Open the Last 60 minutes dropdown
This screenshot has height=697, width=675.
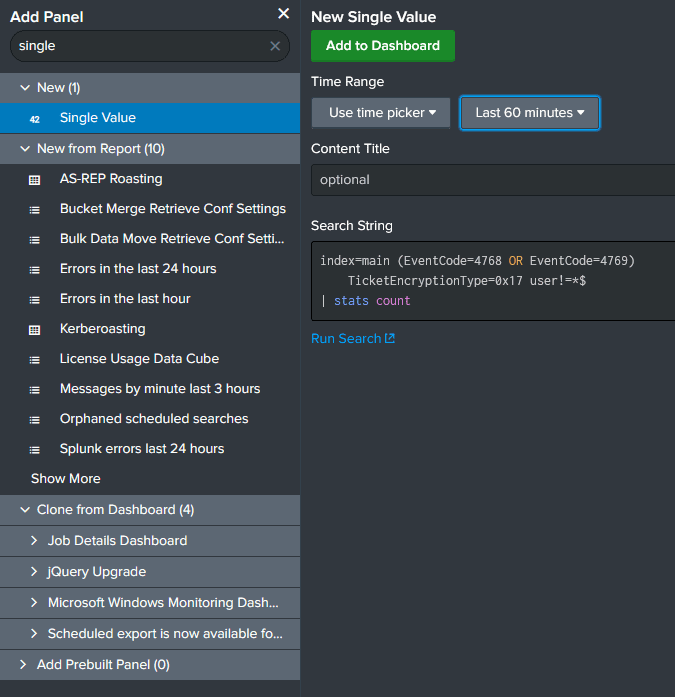pos(529,113)
